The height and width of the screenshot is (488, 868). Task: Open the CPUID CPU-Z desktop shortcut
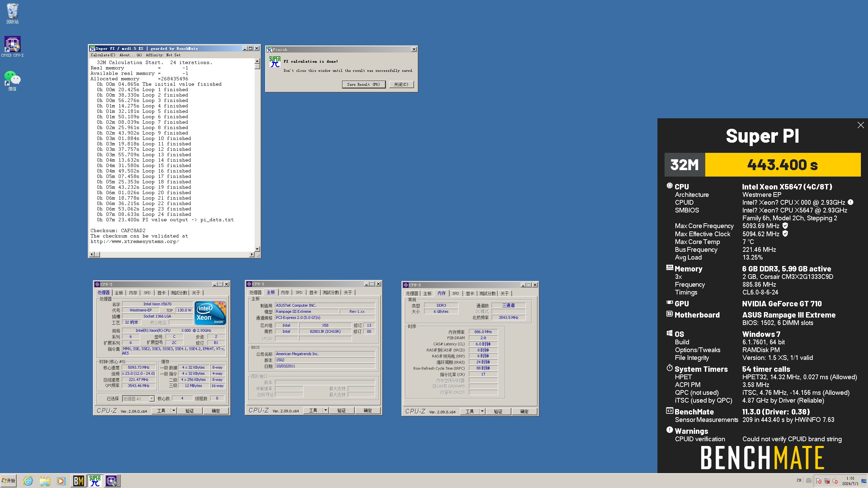(13, 47)
